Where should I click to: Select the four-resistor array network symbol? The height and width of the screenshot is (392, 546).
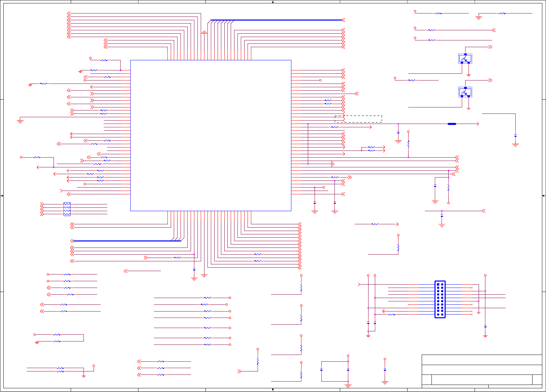[67, 209]
